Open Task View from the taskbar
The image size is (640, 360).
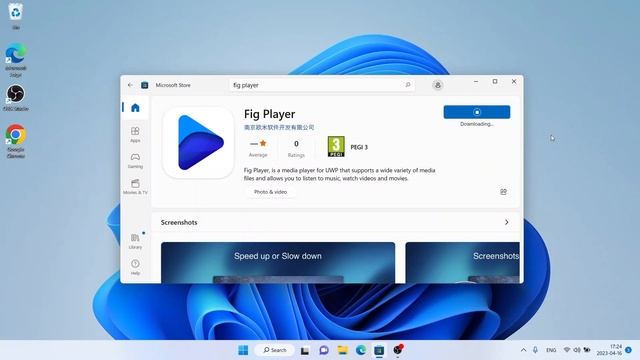coord(305,351)
